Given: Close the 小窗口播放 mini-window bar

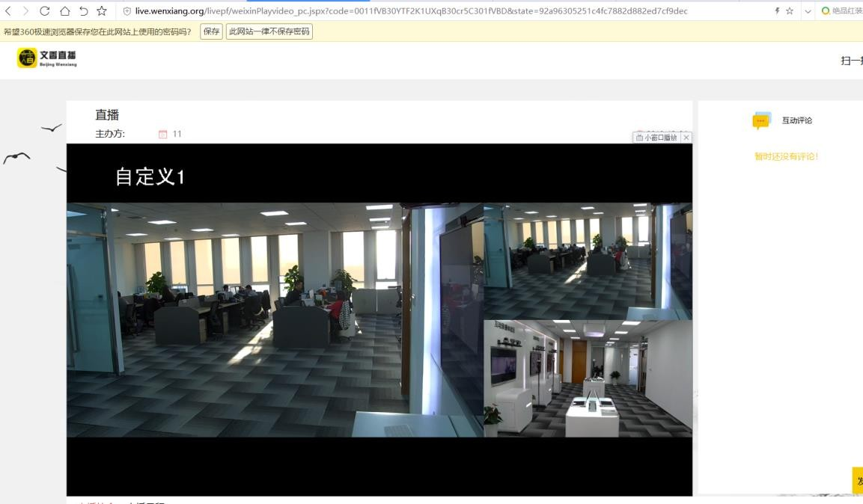Looking at the screenshot, I should click(x=686, y=138).
